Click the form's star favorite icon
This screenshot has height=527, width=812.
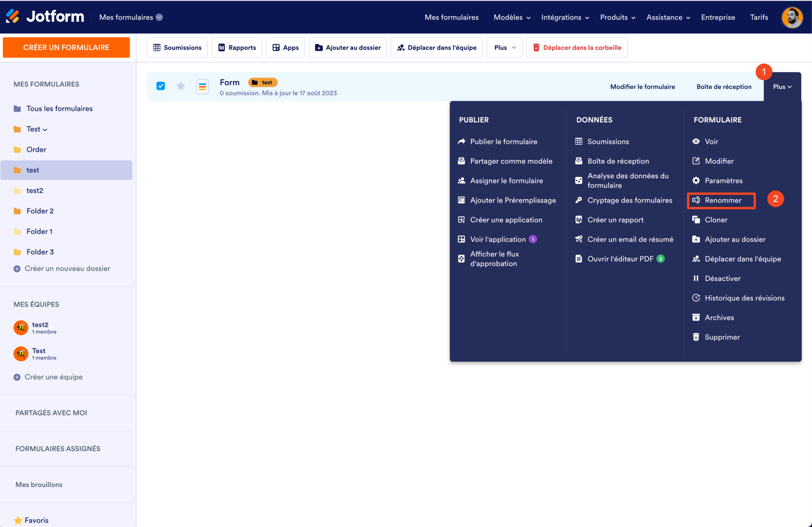tap(181, 86)
